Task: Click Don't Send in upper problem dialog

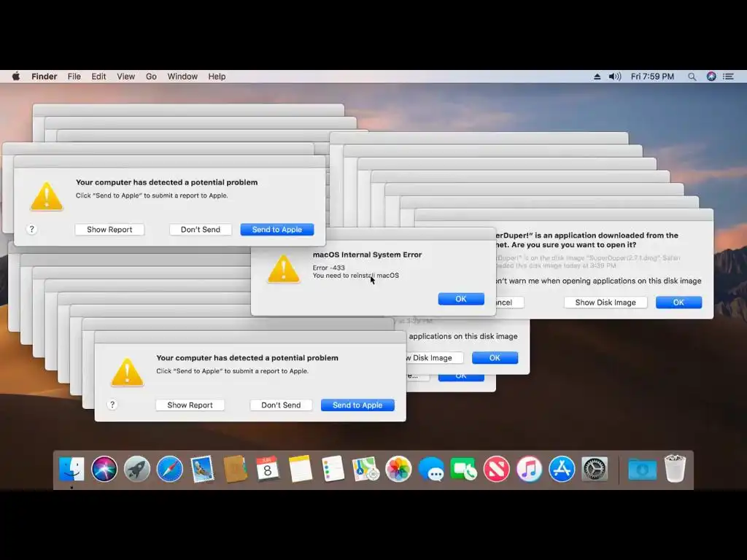Action: click(201, 230)
